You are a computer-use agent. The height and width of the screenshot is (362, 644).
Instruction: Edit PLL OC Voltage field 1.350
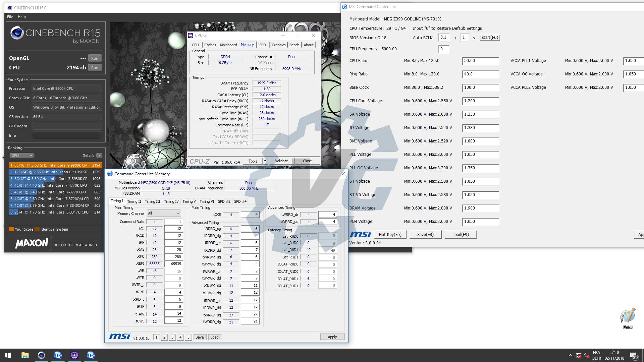click(x=481, y=168)
